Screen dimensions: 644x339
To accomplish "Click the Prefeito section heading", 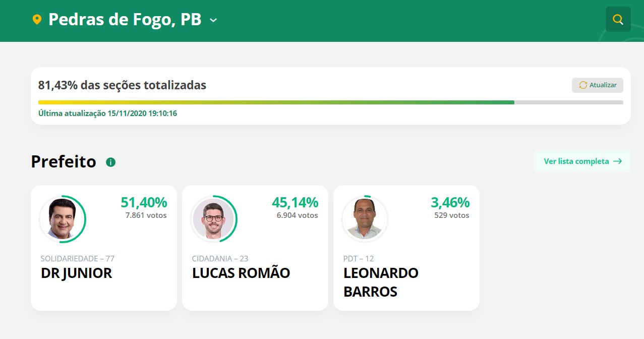I will pos(64,161).
